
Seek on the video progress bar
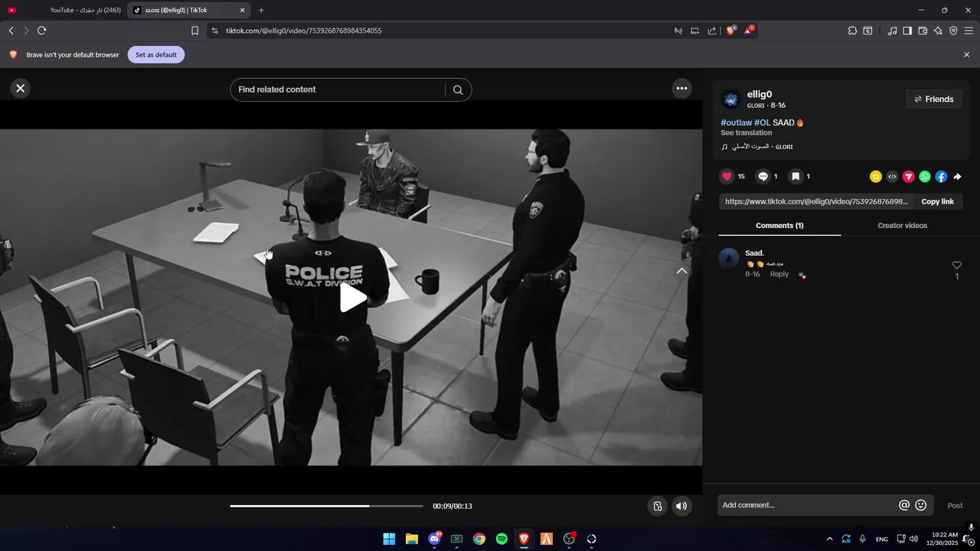[327, 506]
